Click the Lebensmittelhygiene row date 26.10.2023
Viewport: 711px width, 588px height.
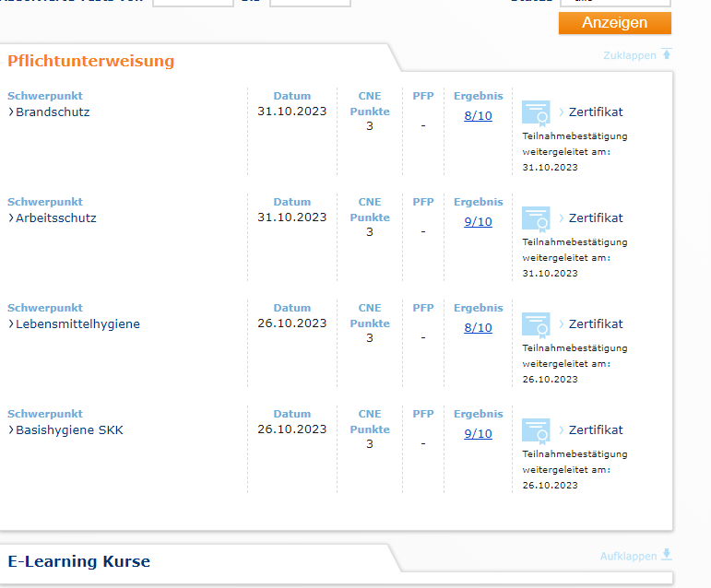[292, 323]
